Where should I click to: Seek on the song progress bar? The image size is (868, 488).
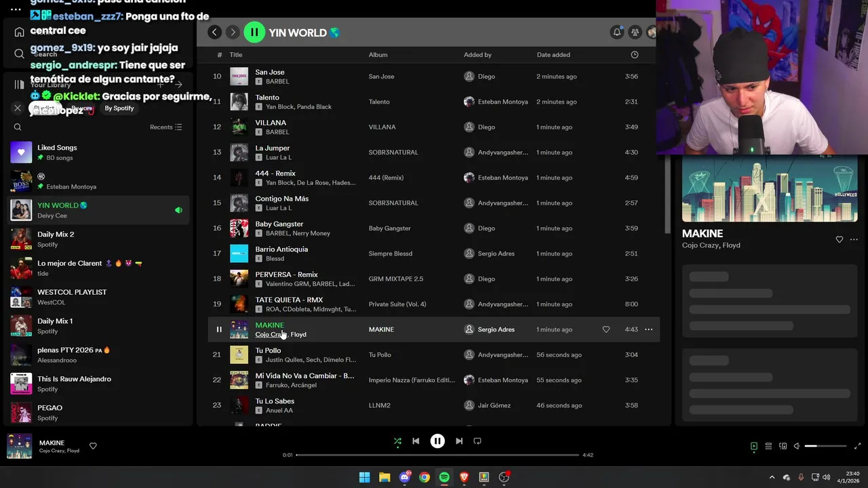click(x=437, y=455)
